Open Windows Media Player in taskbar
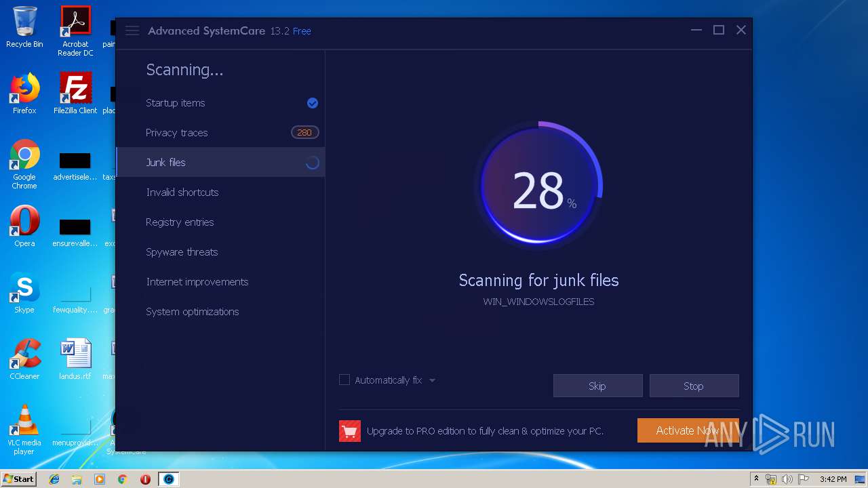Image resolution: width=868 pixels, height=488 pixels. (100, 479)
